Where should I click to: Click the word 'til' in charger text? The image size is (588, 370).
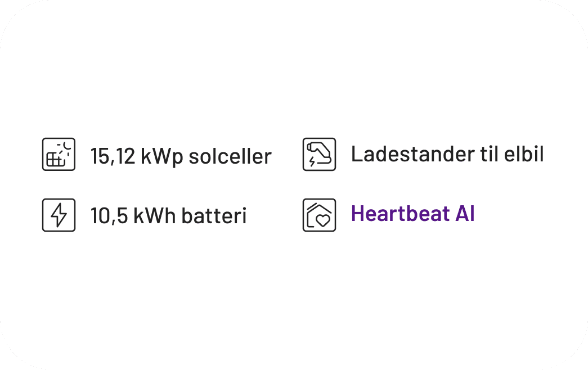[482, 154]
